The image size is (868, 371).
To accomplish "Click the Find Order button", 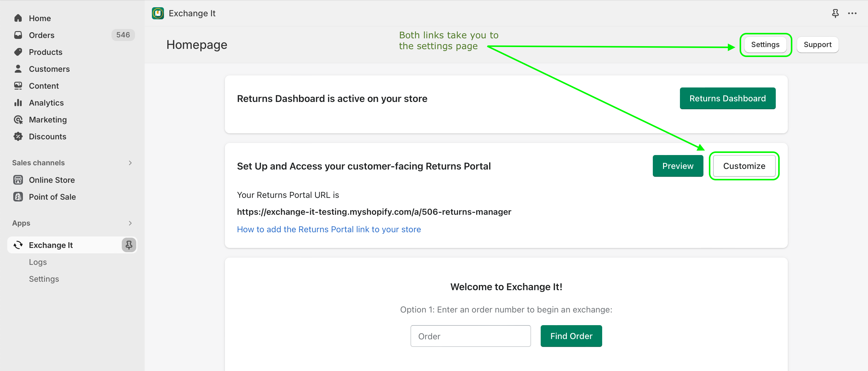I will pyautogui.click(x=571, y=336).
